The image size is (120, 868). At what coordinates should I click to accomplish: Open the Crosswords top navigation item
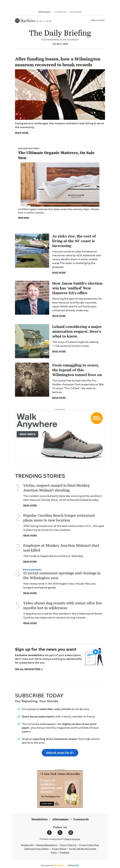pos(60,12)
